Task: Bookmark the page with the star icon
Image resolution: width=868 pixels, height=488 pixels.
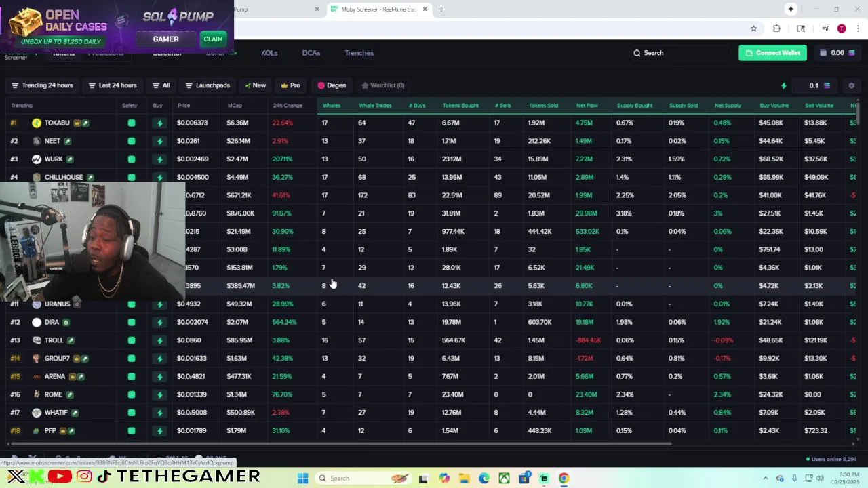Action: (753, 28)
